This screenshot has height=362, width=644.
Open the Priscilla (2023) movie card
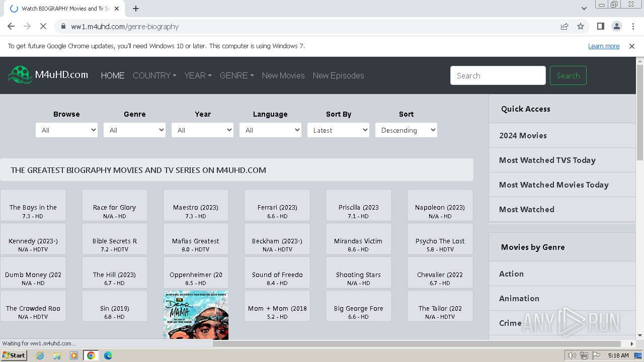(x=358, y=205)
